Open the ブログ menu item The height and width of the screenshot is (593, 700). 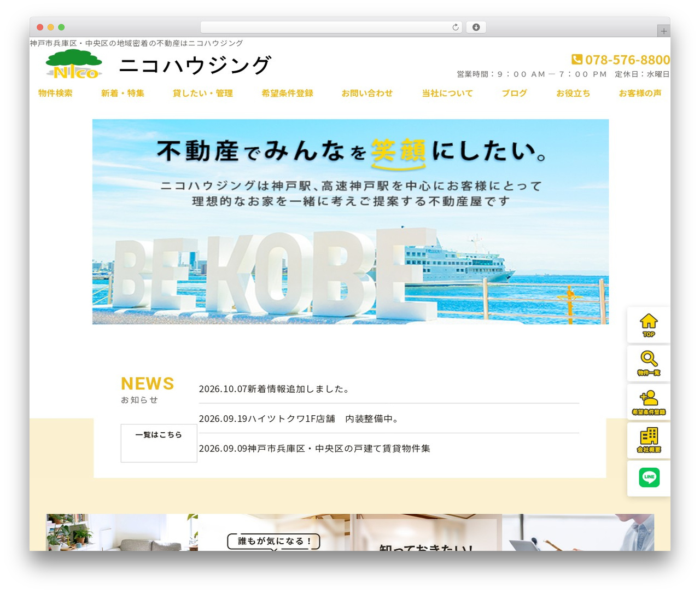515,94
